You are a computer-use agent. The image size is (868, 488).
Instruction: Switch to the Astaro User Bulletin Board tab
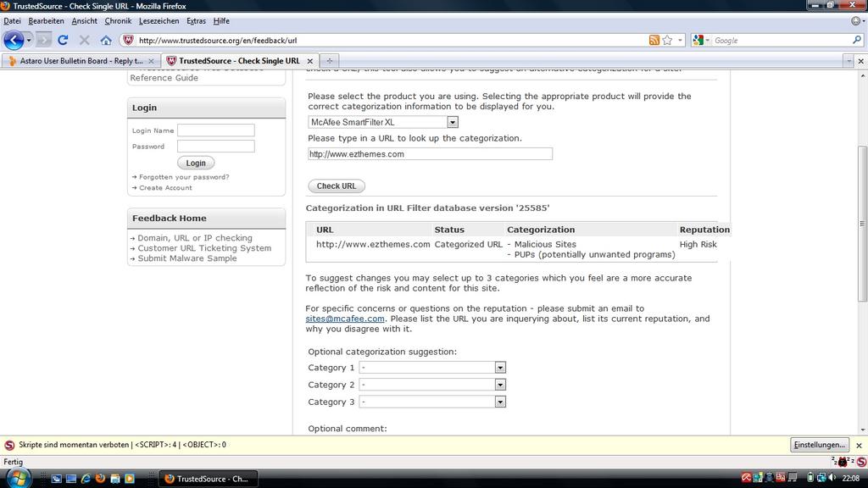(x=81, y=61)
